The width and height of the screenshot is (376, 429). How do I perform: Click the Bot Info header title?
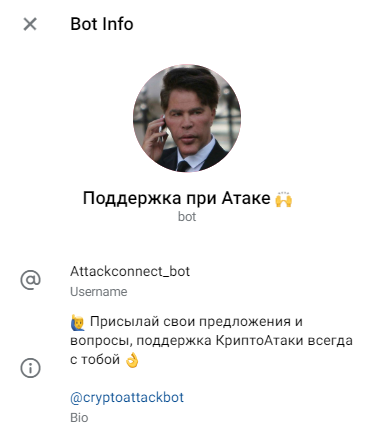click(102, 24)
